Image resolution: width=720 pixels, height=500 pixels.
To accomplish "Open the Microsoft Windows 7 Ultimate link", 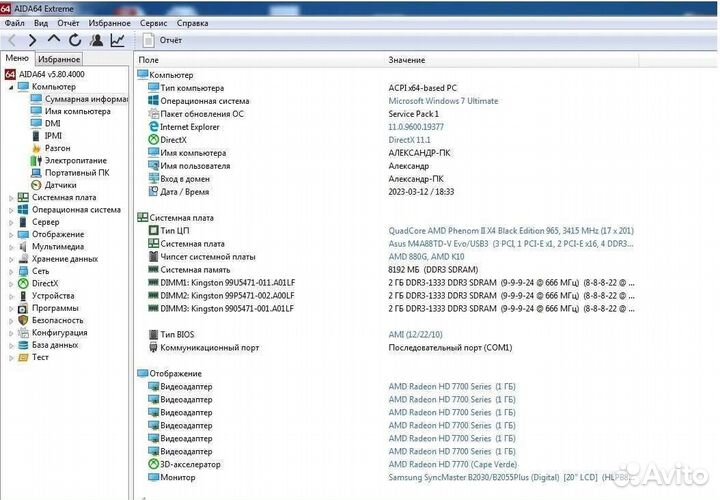I will point(442,101).
